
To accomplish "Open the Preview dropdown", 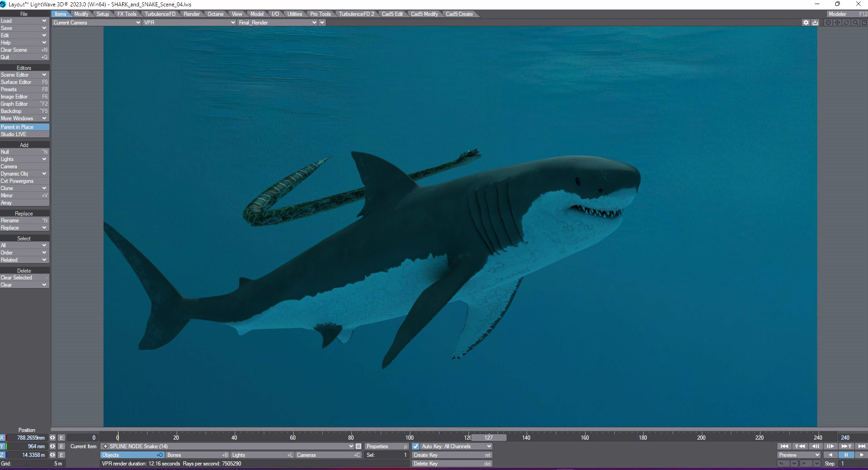I will (x=799, y=455).
